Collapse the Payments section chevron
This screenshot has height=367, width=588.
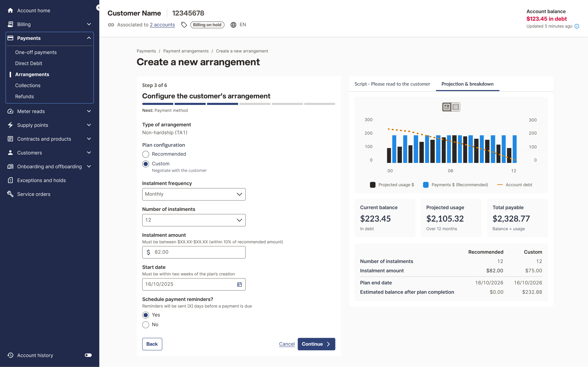point(89,38)
